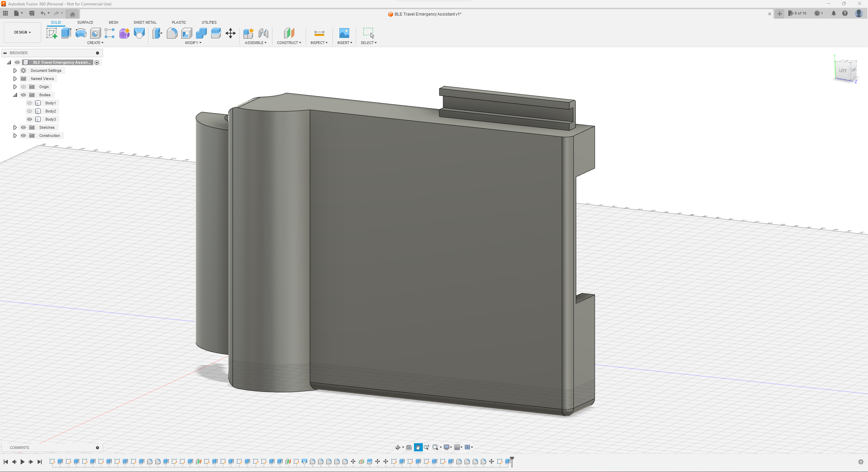Show the hidden Body2 in the browser
The width and height of the screenshot is (868, 472).
pyautogui.click(x=29, y=111)
